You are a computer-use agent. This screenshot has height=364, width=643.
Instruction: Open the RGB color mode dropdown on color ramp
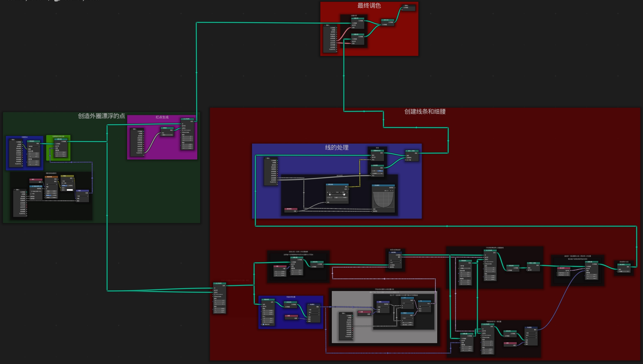pos(338,192)
